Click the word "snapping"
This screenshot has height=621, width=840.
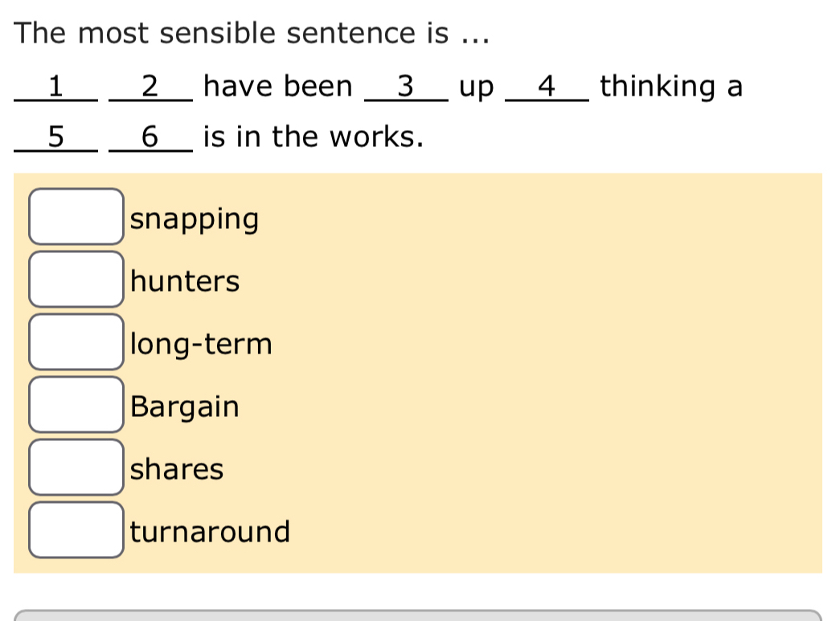pyautogui.click(x=195, y=219)
